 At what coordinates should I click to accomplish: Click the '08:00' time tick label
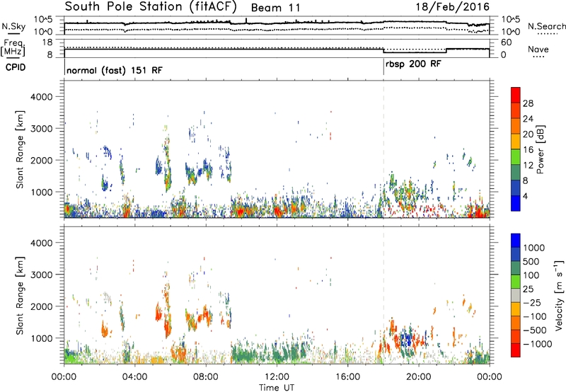(x=206, y=377)
